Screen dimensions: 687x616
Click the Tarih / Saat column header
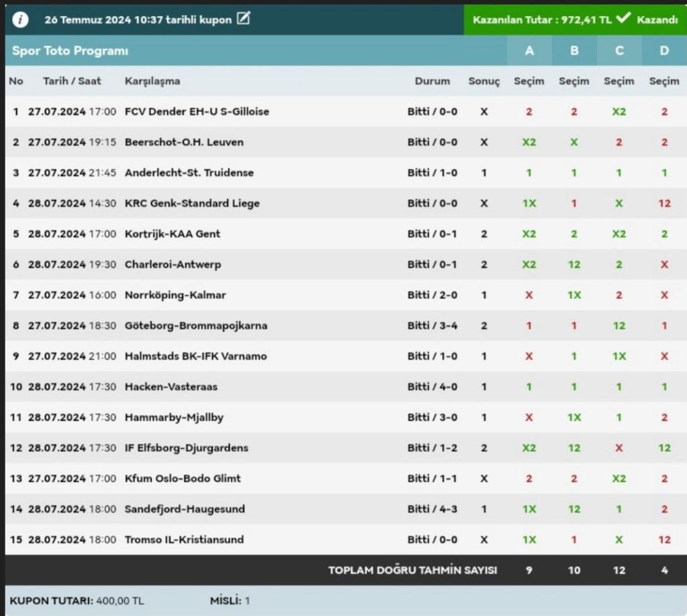point(72,81)
